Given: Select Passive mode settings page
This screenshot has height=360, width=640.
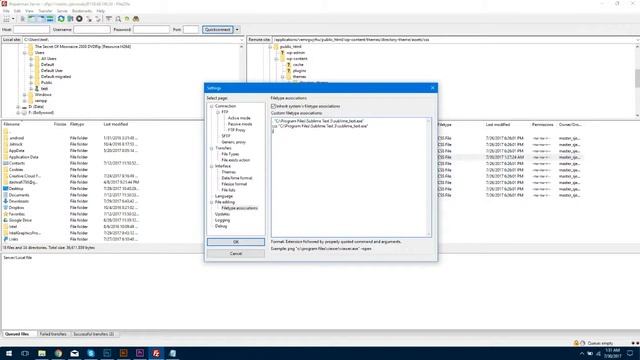Looking at the screenshot, I should tap(240, 124).
